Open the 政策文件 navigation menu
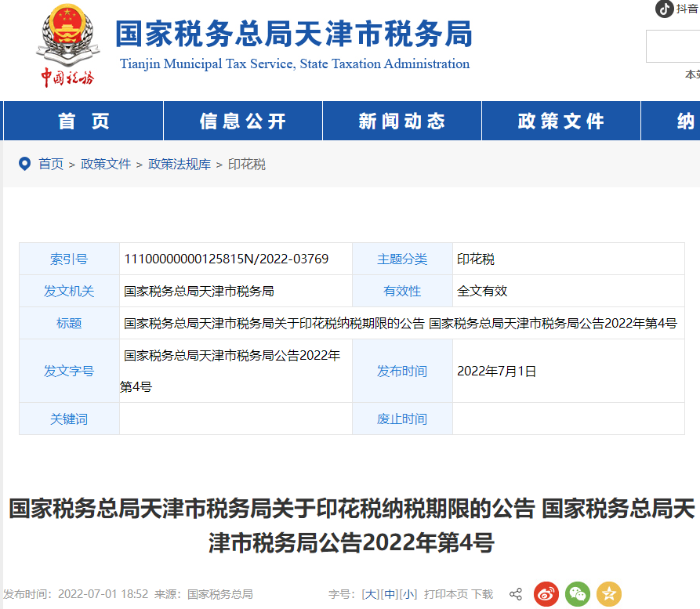 (x=560, y=121)
